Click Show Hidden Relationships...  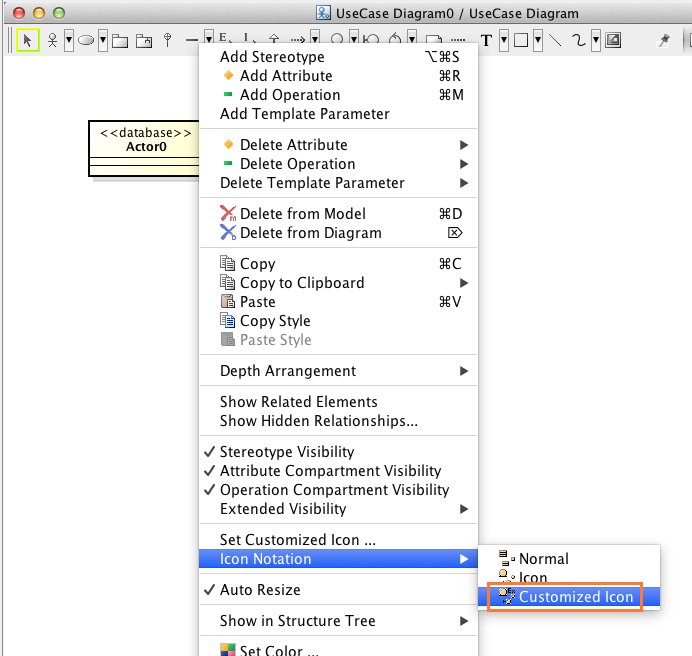(x=318, y=421)
